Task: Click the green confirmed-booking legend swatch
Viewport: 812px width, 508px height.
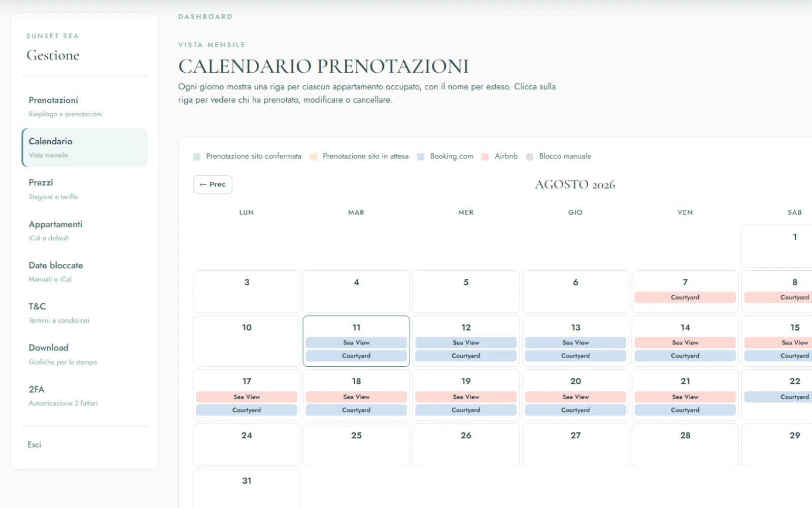Action: point(197,156)
